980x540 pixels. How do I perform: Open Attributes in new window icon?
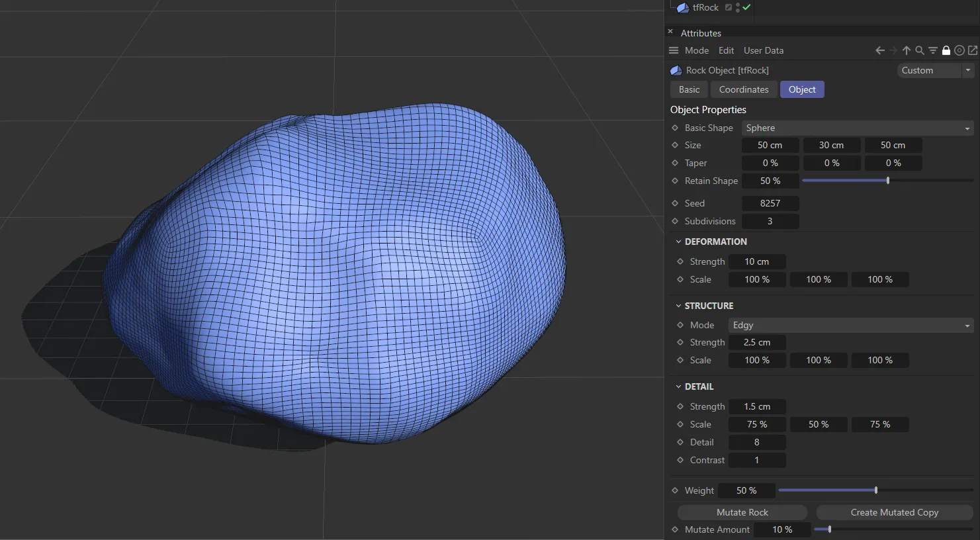pyautogui.click(x=973, y=50)
